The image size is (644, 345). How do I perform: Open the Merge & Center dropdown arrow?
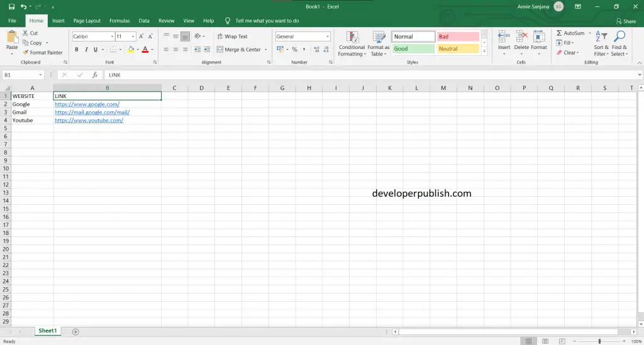(x=266, y=50)
